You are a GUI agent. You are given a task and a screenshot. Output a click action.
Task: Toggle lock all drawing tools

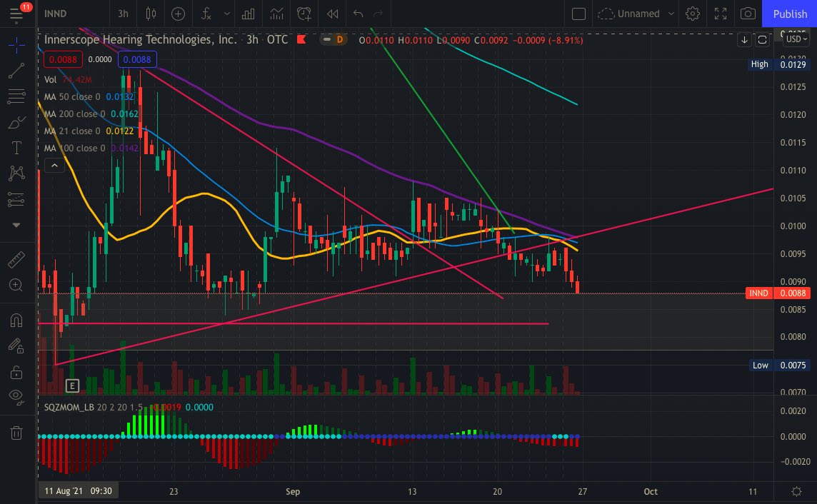(x=16, y=372)
